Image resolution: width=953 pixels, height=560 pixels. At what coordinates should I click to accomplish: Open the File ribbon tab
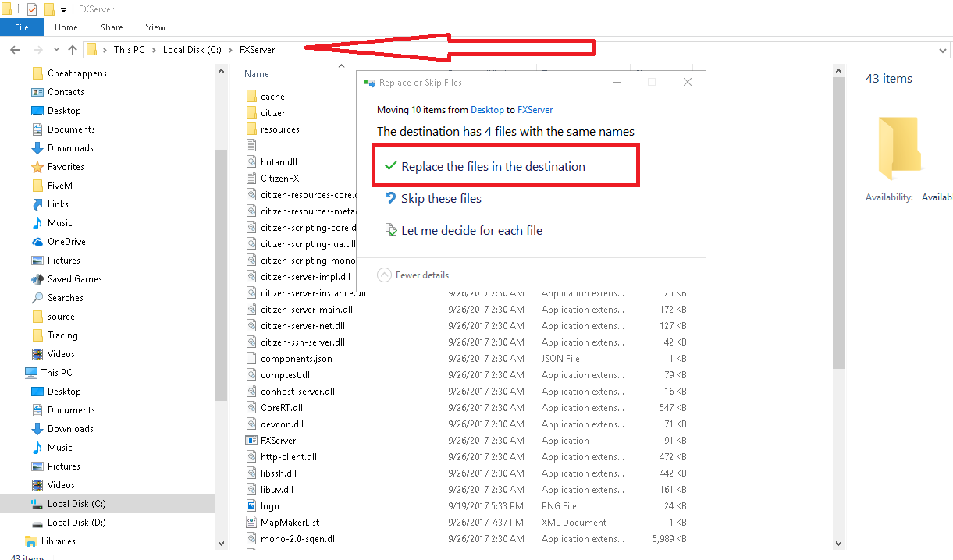22,27
